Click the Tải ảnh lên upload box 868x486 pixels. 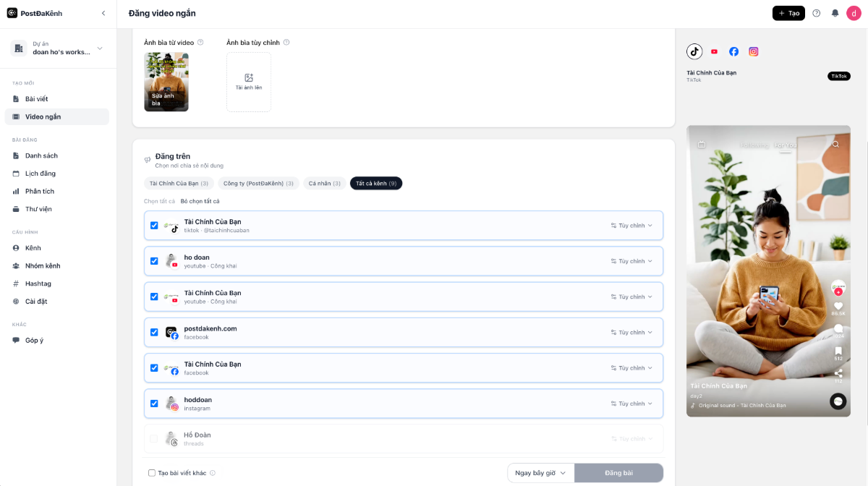pos(249,82)
